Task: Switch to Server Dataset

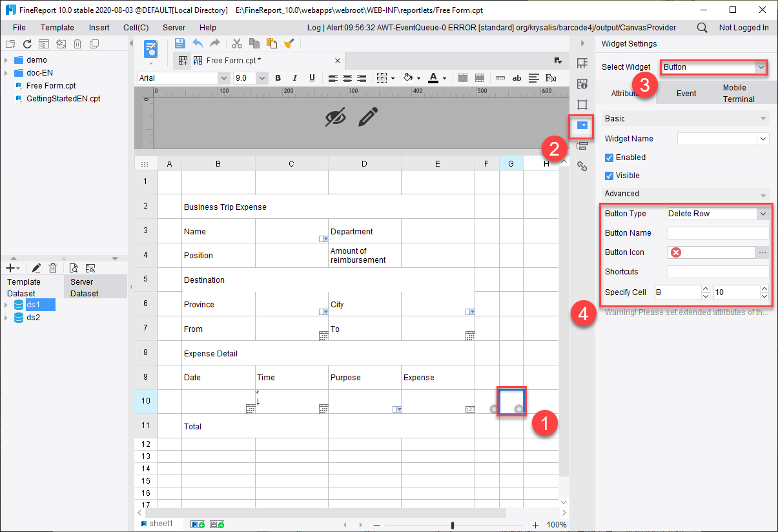Action: click(x=81, y=287)
